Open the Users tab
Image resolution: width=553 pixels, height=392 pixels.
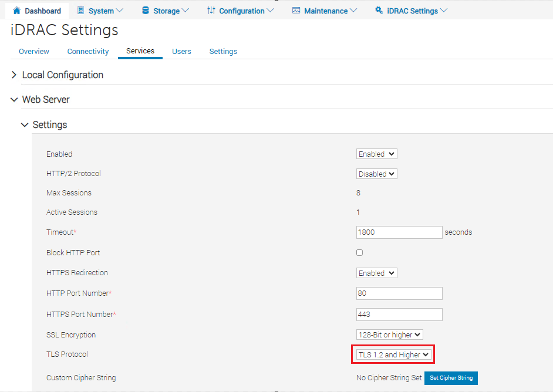point(181,52)
